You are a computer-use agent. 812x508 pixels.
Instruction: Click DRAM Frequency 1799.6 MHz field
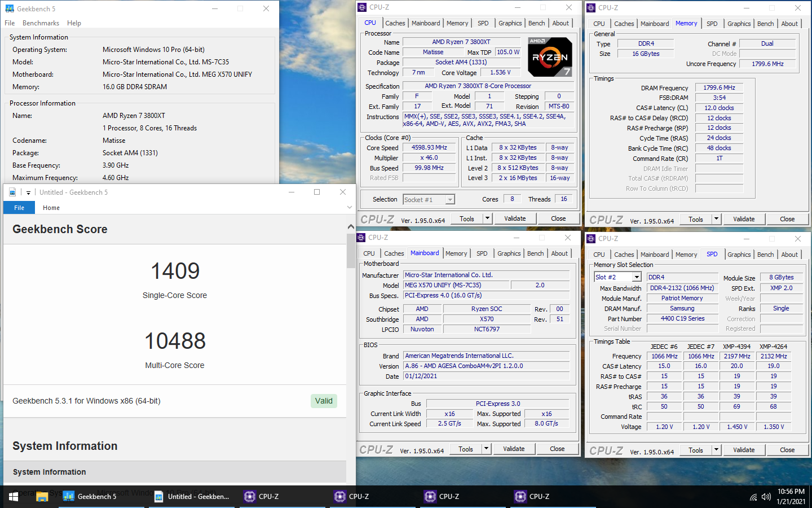click(719, 87)
